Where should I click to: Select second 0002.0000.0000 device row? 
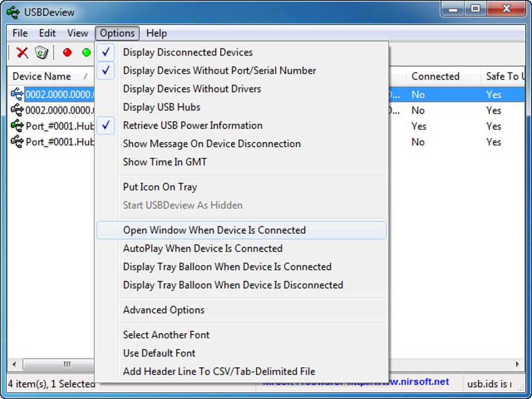coord(59,110)
